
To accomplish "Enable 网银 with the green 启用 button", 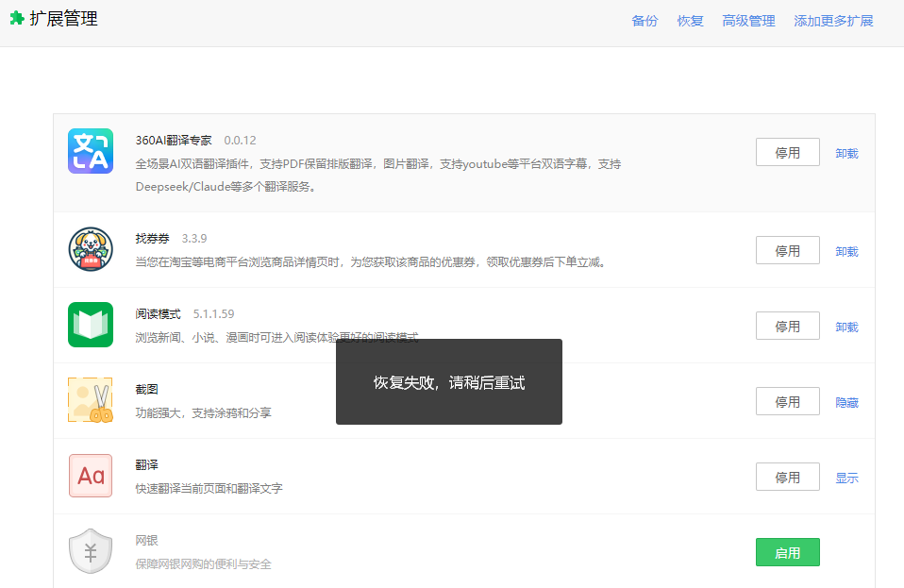I will tap(787, 552).
